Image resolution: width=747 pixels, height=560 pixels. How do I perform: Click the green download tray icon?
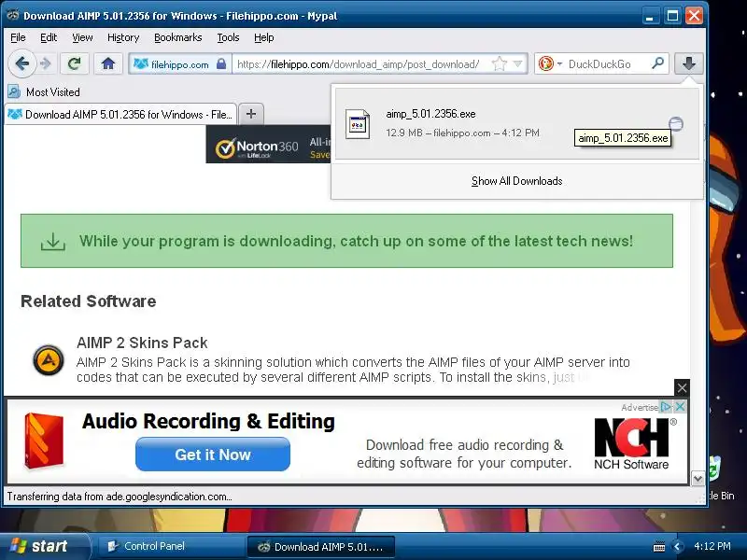pyautogui.click(x=53, y=242)
